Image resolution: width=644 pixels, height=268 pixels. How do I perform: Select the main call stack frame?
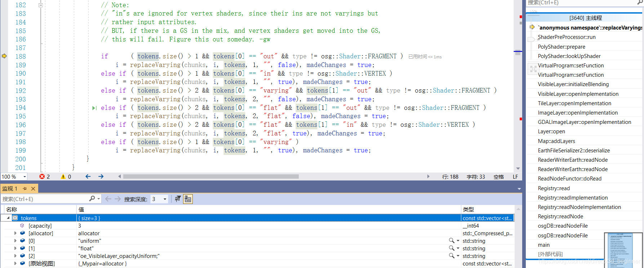[544, 245]
